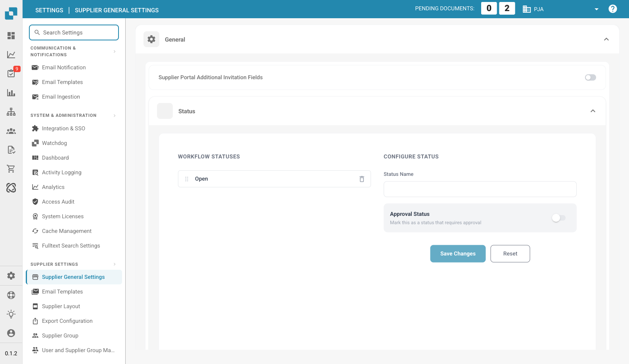
Task: Delete the Open workflow status
Action: pyautogui.click(x=362, y=179)
